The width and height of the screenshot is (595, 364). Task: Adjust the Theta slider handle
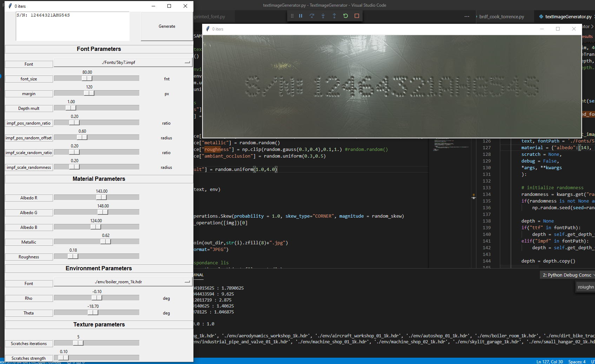(93, 312)
